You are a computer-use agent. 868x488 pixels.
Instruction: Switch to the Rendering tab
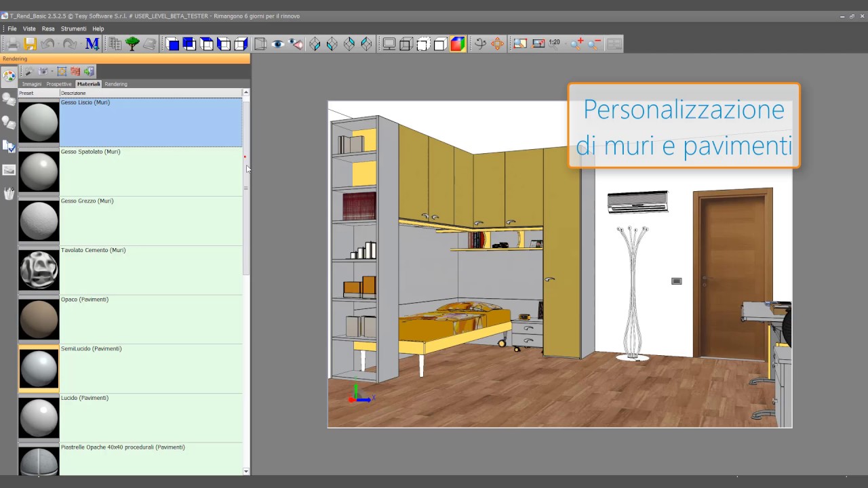(116, 84)
